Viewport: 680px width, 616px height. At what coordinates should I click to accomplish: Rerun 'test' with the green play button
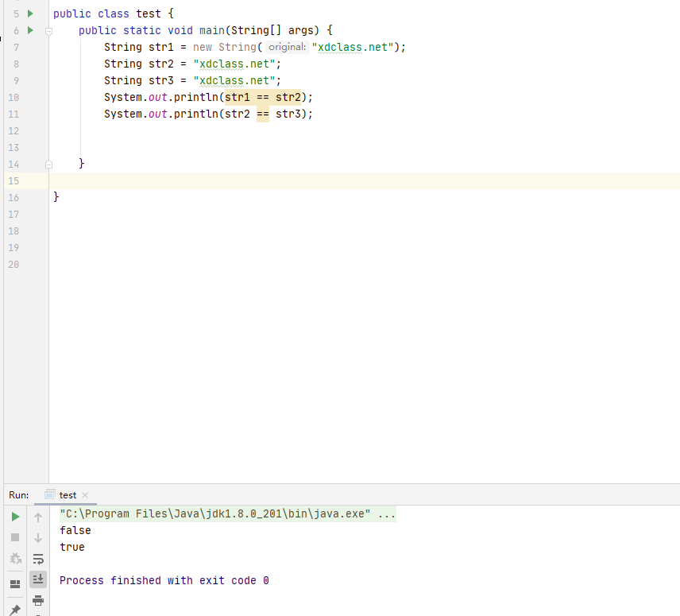point(15,517)
